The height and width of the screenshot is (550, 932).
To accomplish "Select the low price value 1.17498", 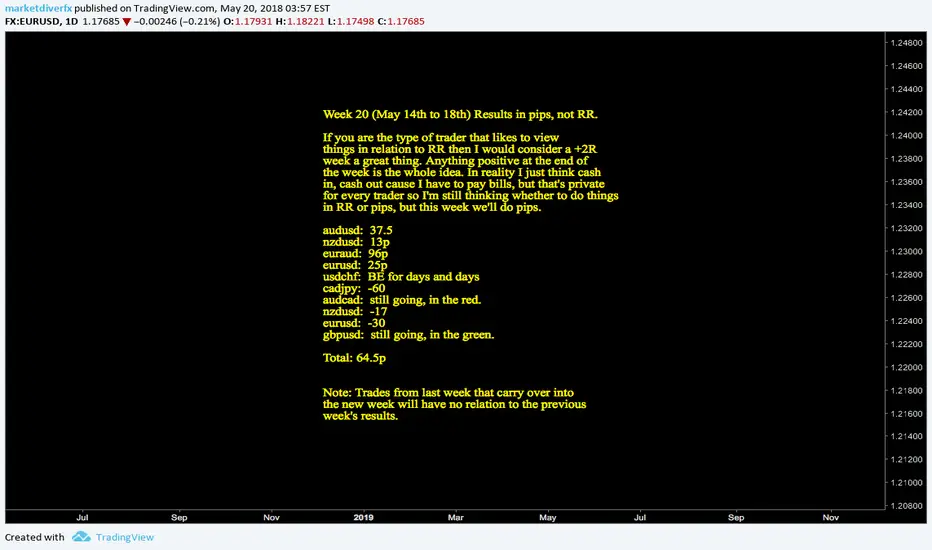I will tap(355, 21).
